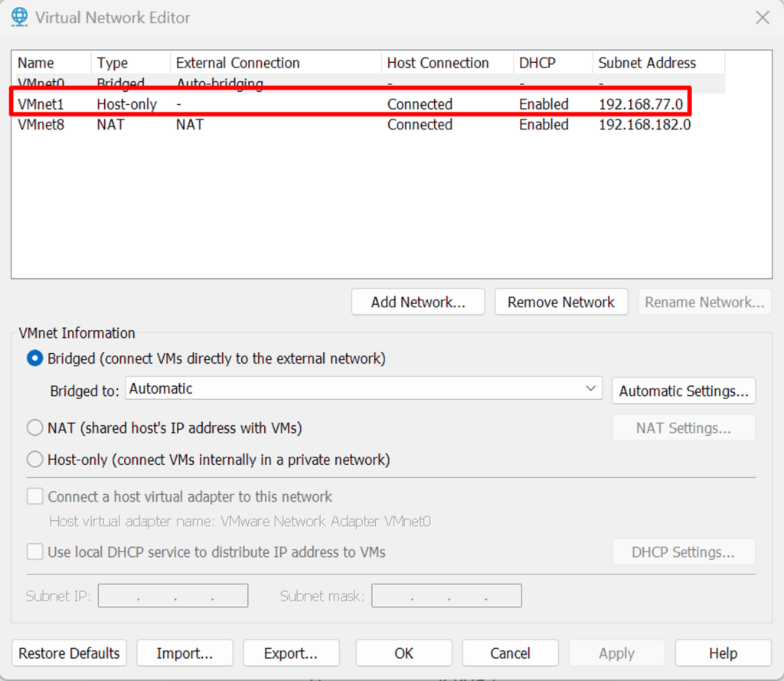
Task: Click into the Subnet IP field
Action: pyautogui.click(x=173, y=595)
